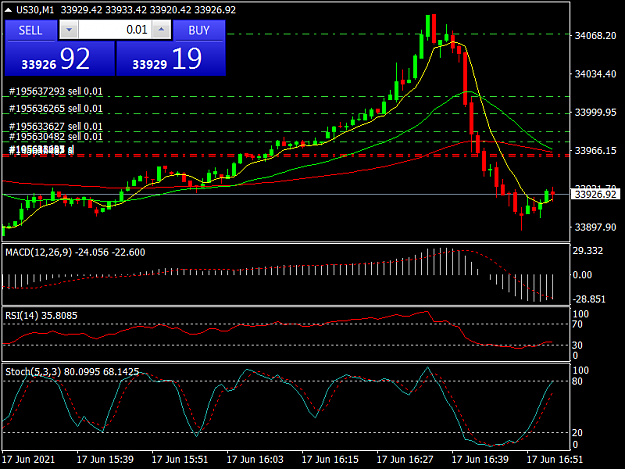Click the 17 Jun 16:15 time label
The width and height of the screenshot is (625, 469).
pyautogui.click(x=330, y=459)
